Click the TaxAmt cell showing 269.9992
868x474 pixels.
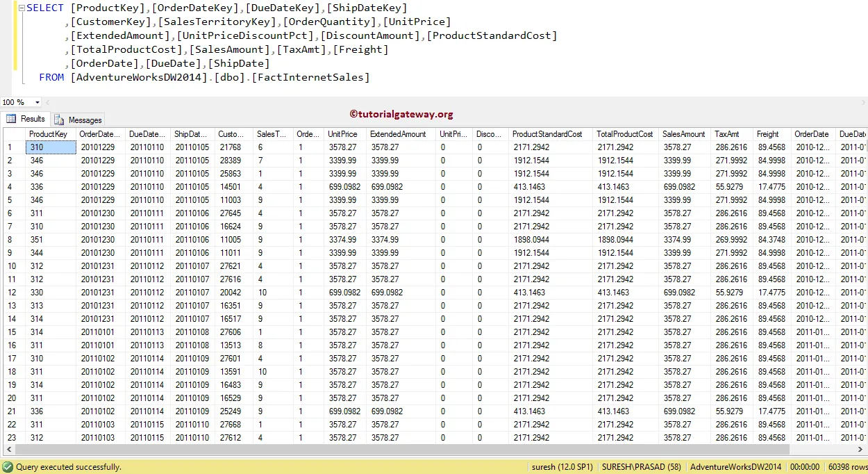[732, 240]
